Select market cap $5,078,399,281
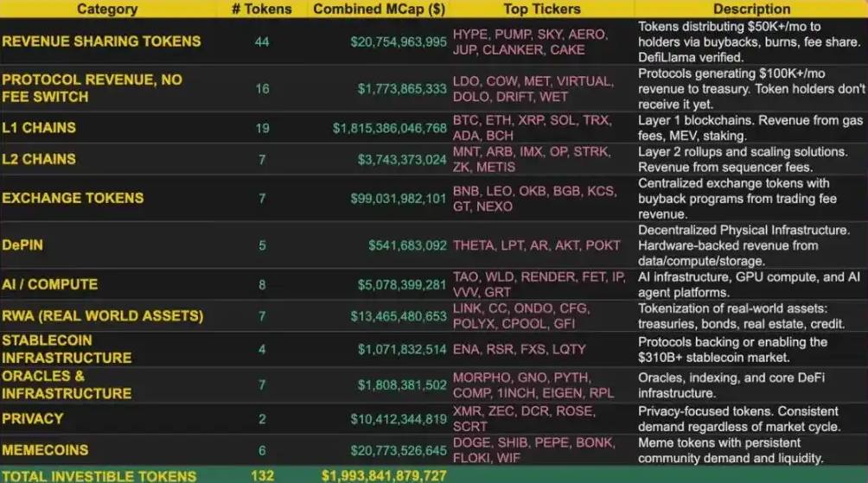 402,285
